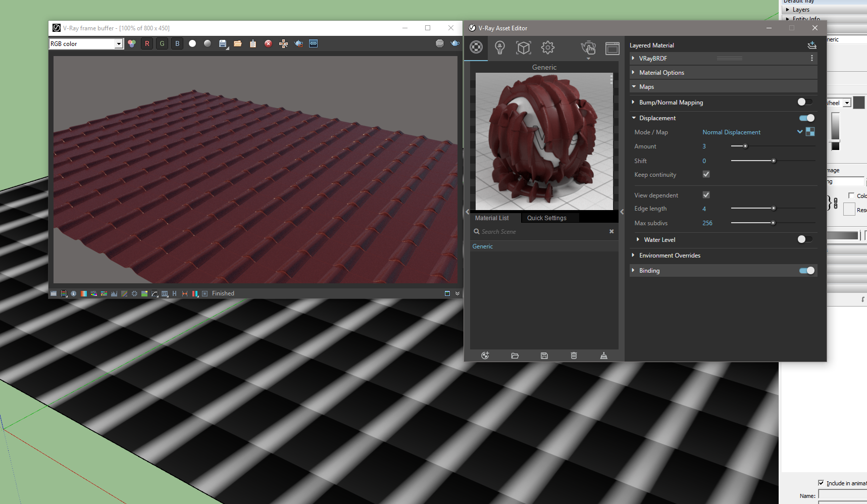Save material to file disk icon below material list
Image resolution: width=867 pixels, height=504 pixels.
(x=544, y=356)
